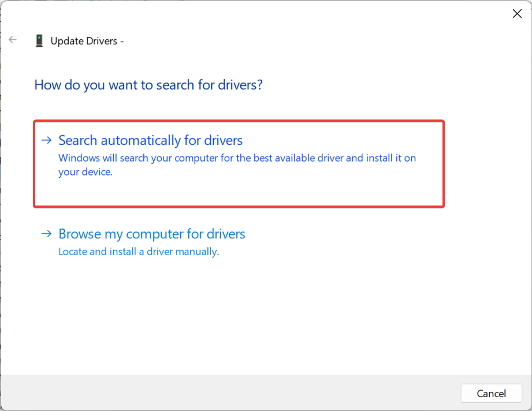
Task: Click the 'Windows will search your computer' description
Action: pyautogui.click(x=237, y=165)
